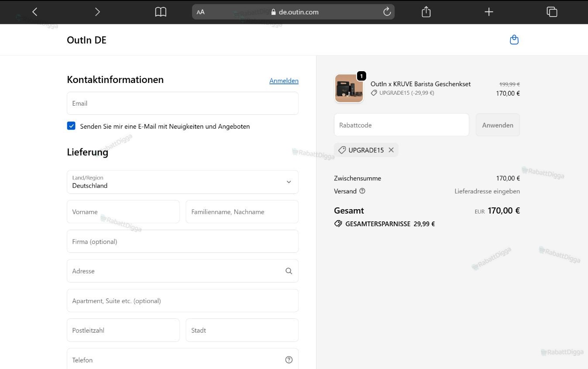Go back with the browser back arrow
This screenshot has height=369, width=588.
click(x=35, y=12)
